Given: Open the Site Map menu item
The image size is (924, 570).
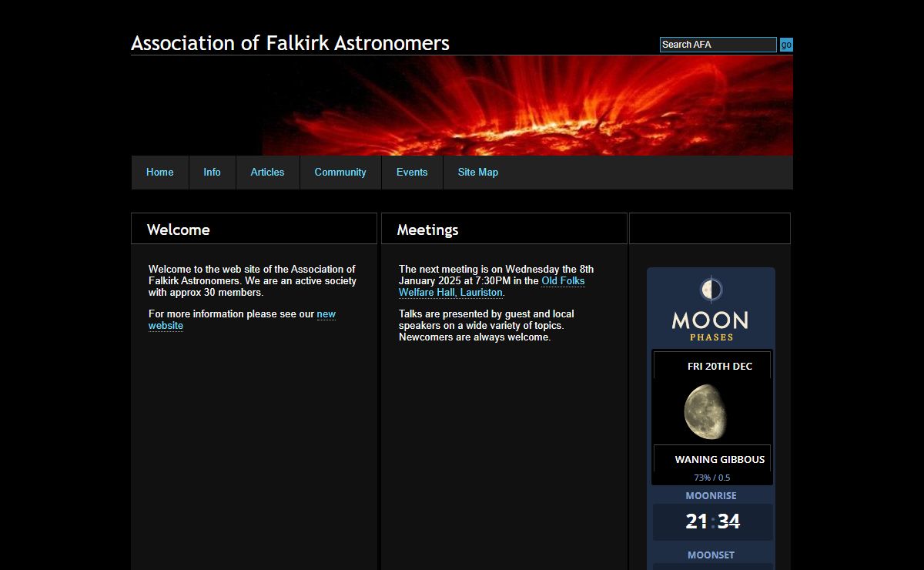Looking at the screenshot, I should tap(478, 172).
